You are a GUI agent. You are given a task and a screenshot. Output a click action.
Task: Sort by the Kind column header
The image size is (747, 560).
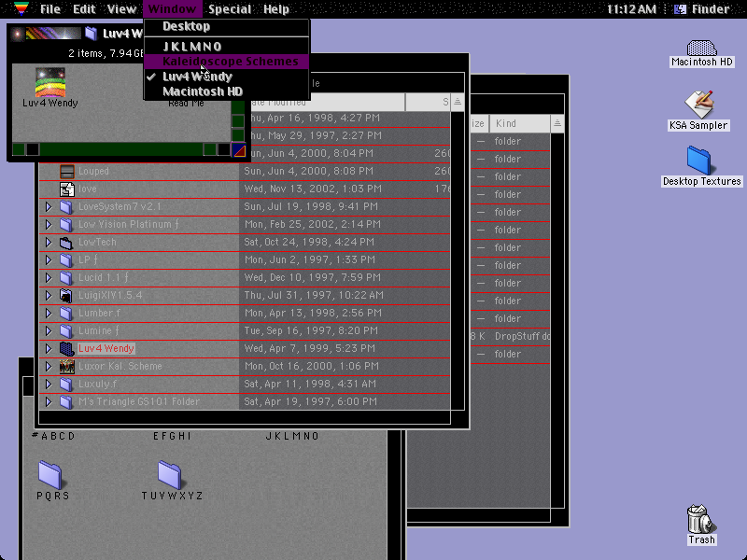click(x=520, y=124)
